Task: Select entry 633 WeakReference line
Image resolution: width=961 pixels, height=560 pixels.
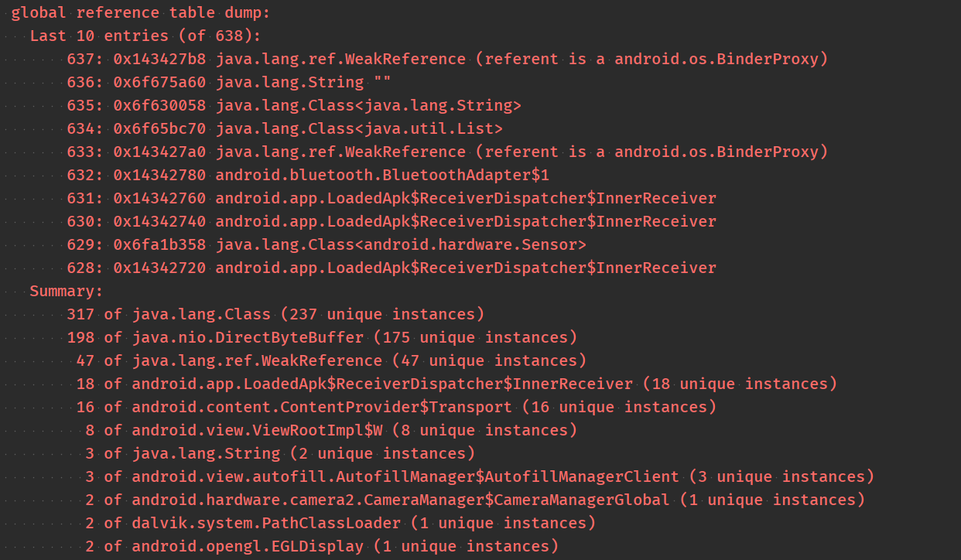Action: [447, 152]
